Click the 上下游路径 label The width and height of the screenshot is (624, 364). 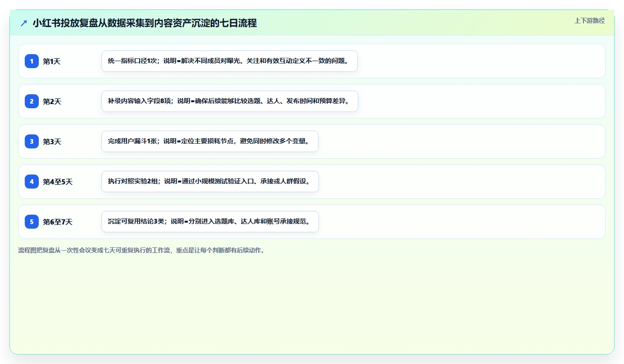click(x=589, y=21)
